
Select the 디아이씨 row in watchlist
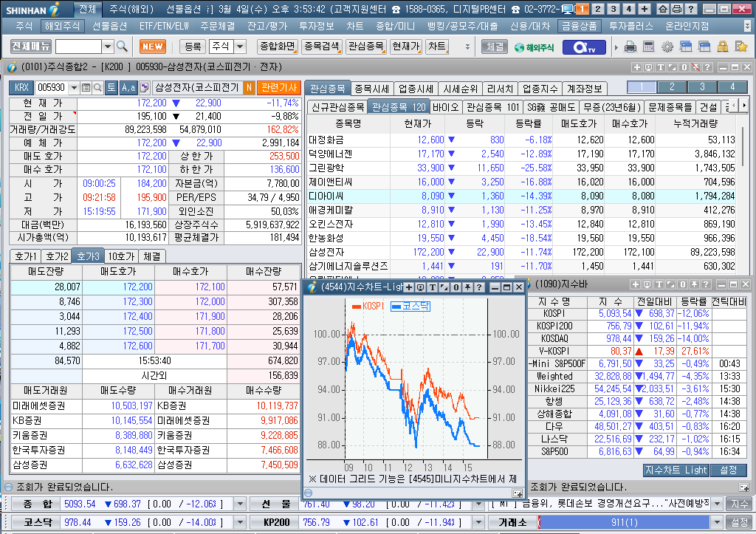(522, 196)
